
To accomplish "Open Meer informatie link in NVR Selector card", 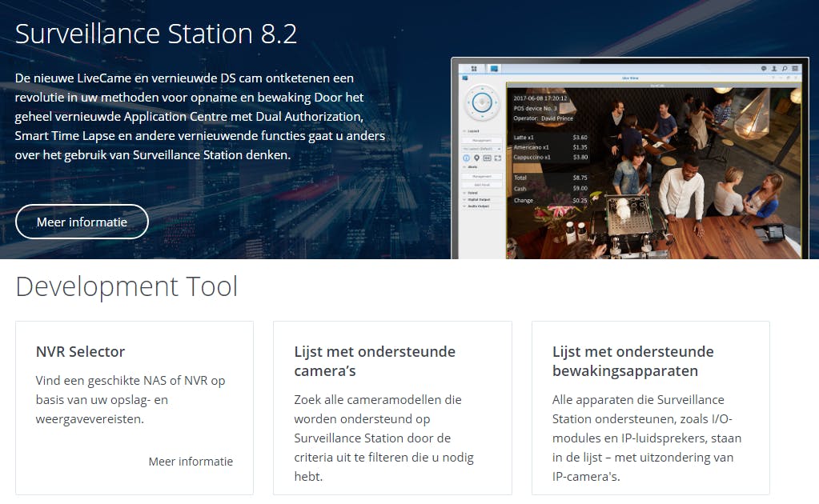I will point(191,462).
